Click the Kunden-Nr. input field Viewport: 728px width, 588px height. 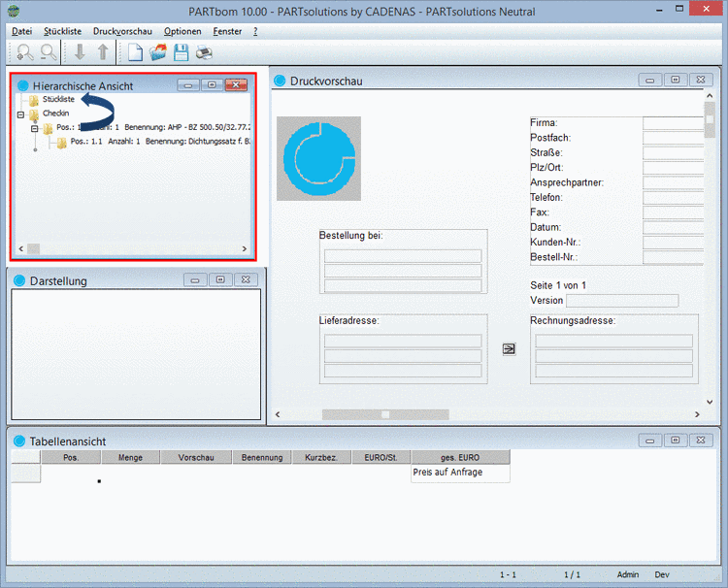tap(674, 242)
